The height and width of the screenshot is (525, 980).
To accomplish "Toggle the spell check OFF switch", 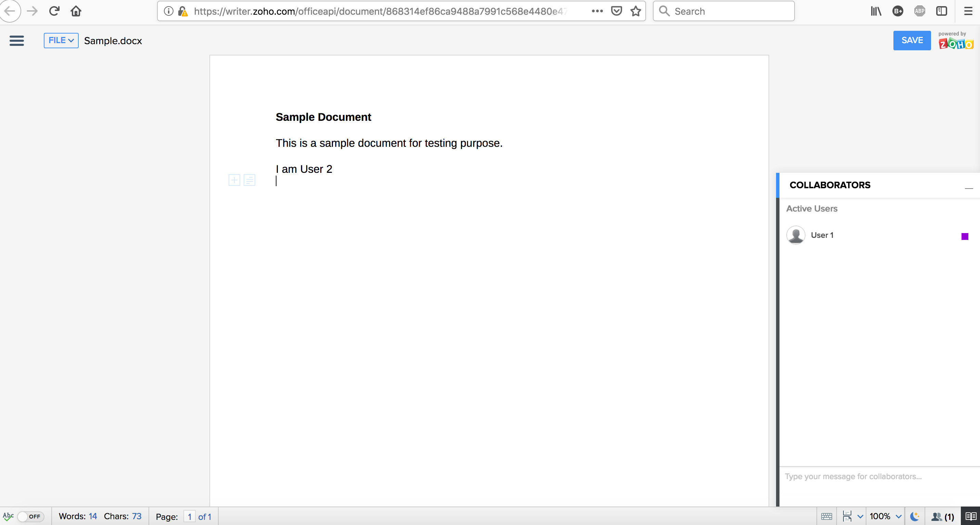I will pos(31,516).
